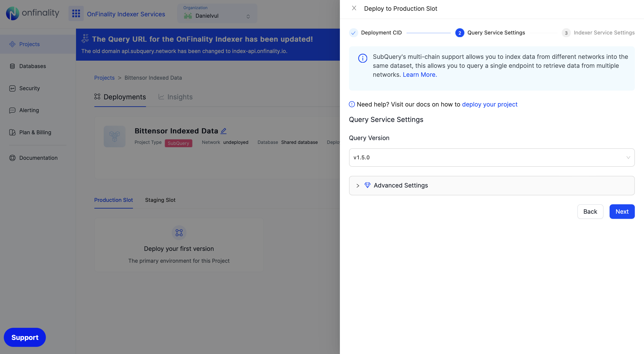Click the Next button
This screenshot has height=354, width=644.
point(622,211)
